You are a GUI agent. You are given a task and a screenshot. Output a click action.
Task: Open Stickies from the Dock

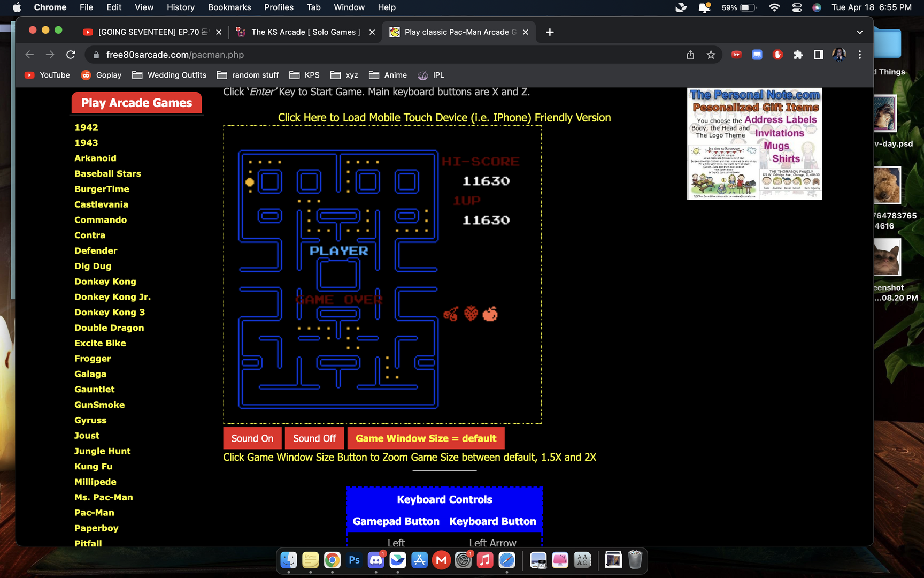click(x=310, y=560)
